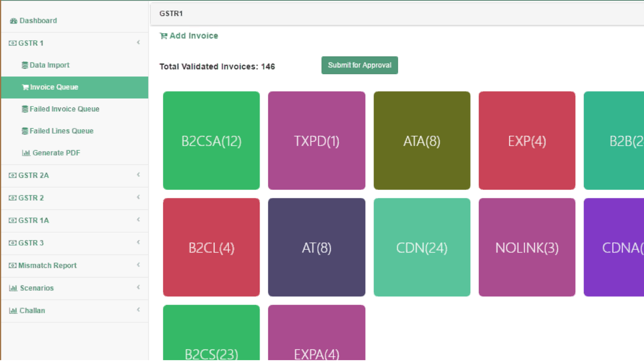Select Invoice Queue in the sidebar
The width and height of the screenshot is (644, 362).
(x=75, y=87)
